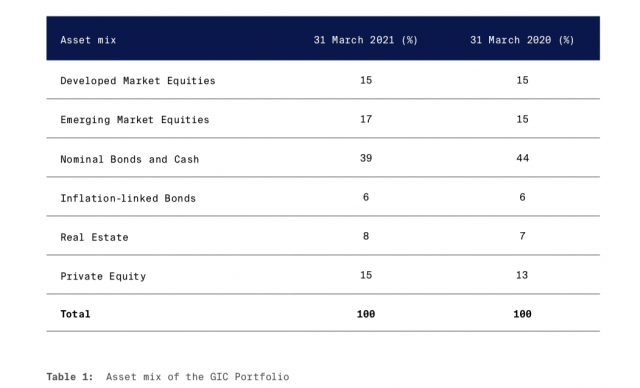The image size is (640, 388).
Task: Select the Real Estate row label
Action: pyautogui.click(x=94, y=237)
